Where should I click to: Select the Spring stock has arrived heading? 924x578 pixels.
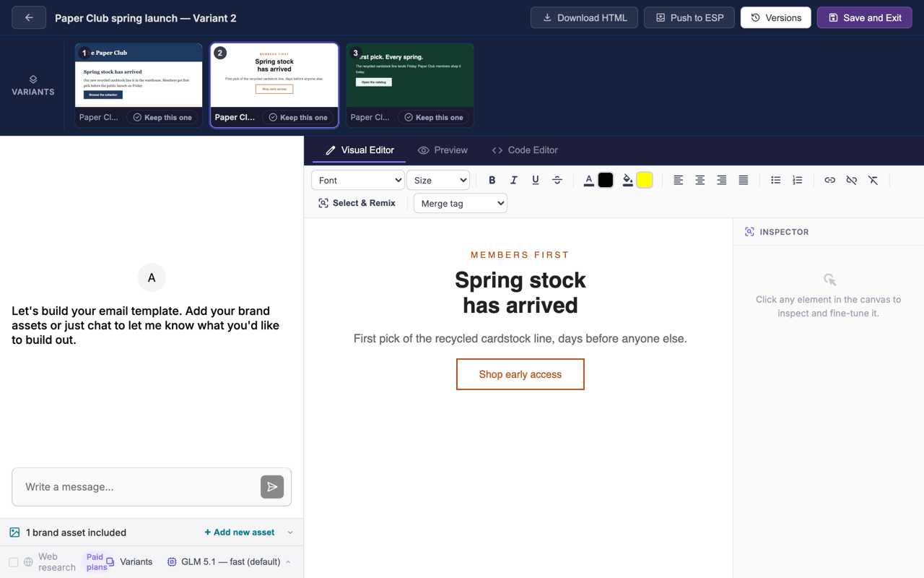(520, 293)
